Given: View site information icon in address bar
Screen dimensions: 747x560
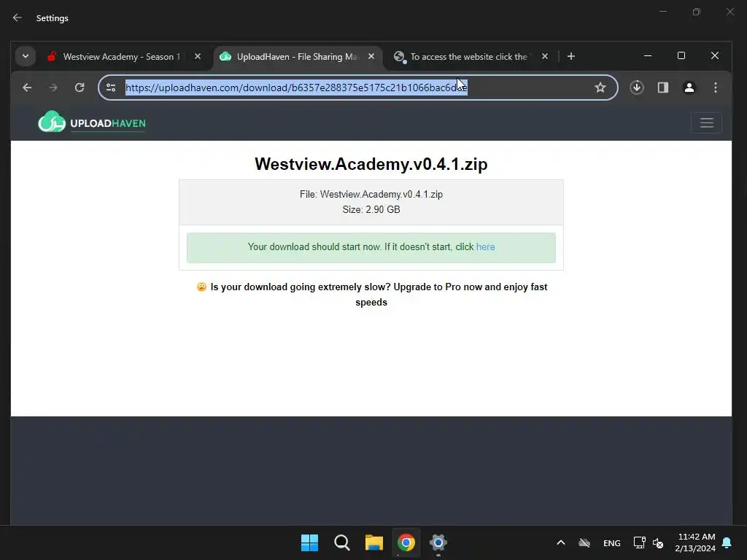Looking at the screenshot, I should click(111, 87).
